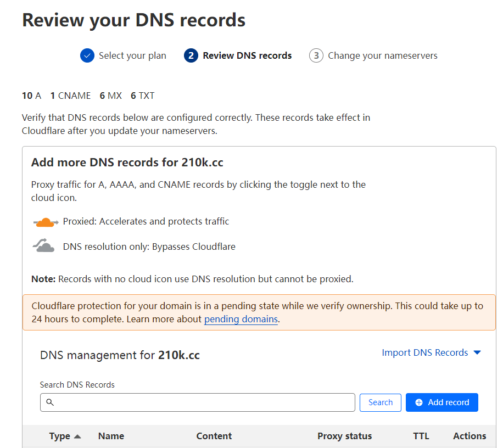Click the Add record button
Viewport: 503px width, 448px height.
(x=442, y=402)
